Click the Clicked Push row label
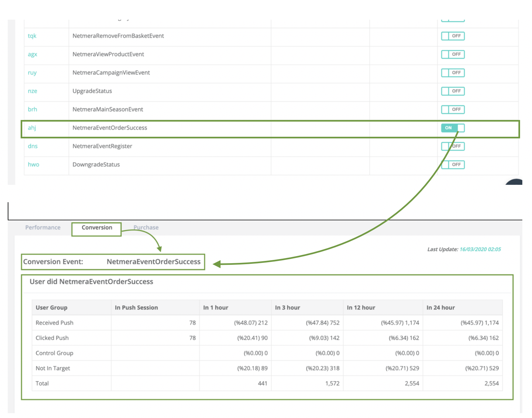The width and height of the screenshot is (532, 418). 52,338
